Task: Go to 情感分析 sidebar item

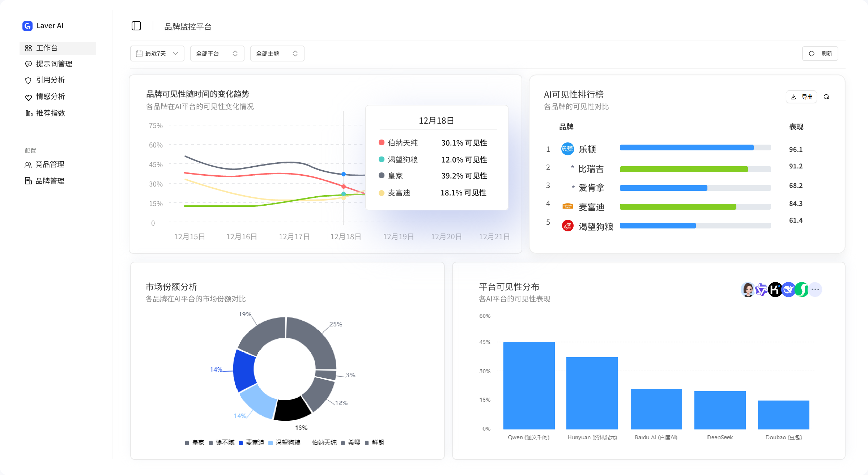Action: [50, 97]
